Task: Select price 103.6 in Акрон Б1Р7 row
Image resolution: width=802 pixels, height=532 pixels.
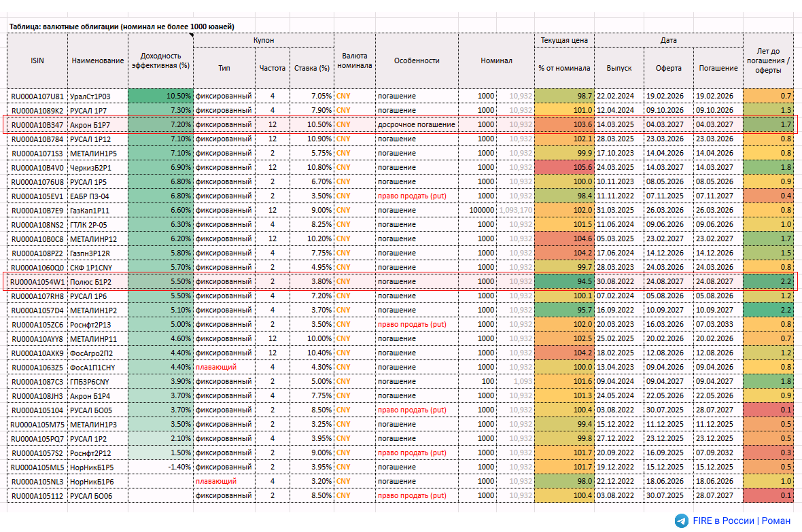Action: click(x=564, y=125)
